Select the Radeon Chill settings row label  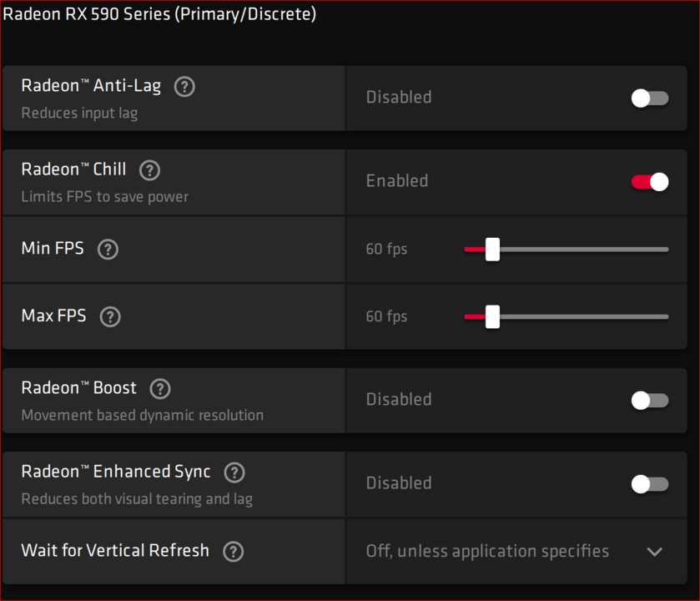pyautogui.click(x=74, y=169)
